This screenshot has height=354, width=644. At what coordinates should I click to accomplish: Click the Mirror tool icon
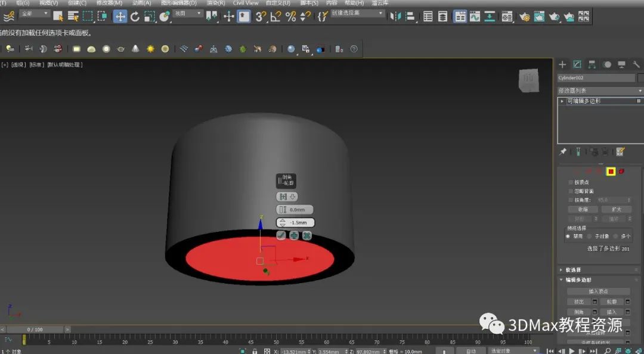coord(394,17)
